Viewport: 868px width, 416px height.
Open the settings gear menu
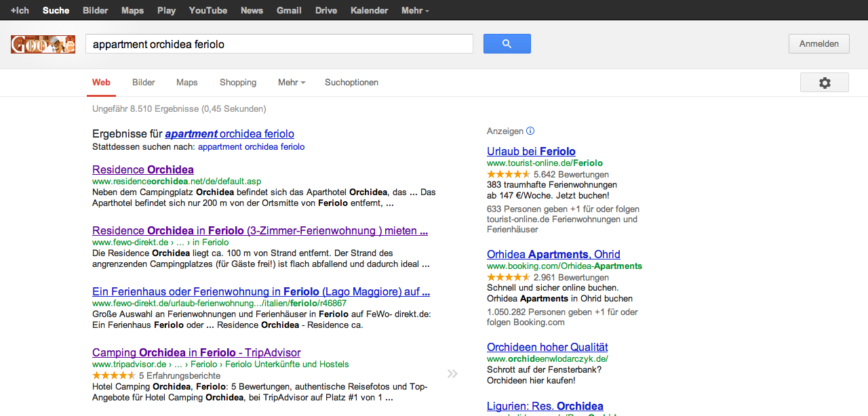824,83
